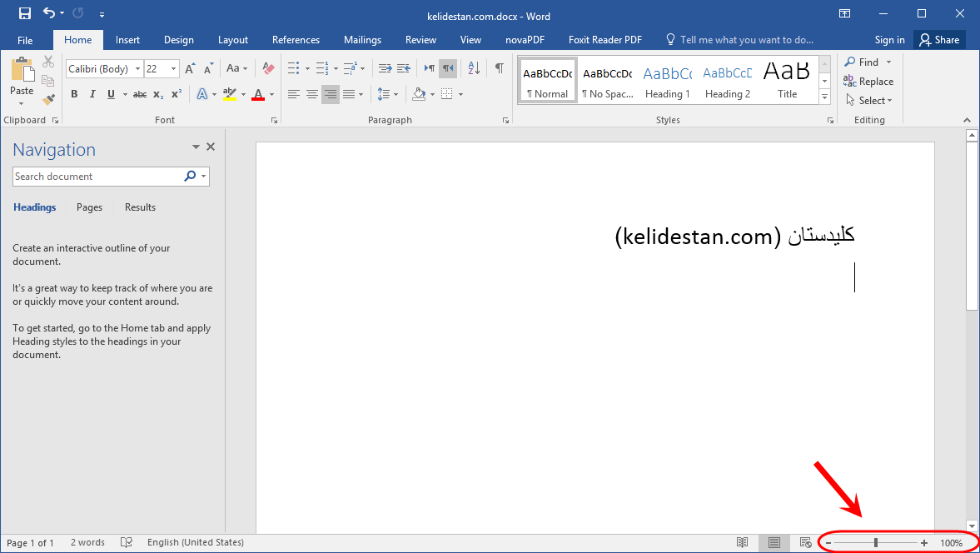Align text to the left
This screenshot has height=553, width=980.
293,94
